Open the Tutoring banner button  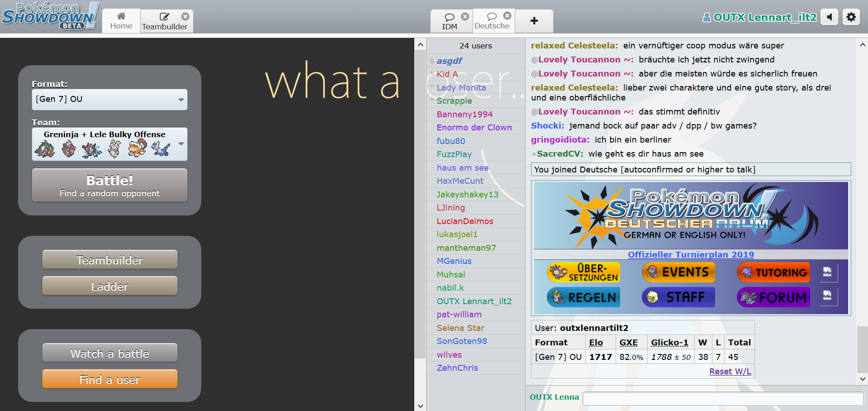click(x=773, y=272)
